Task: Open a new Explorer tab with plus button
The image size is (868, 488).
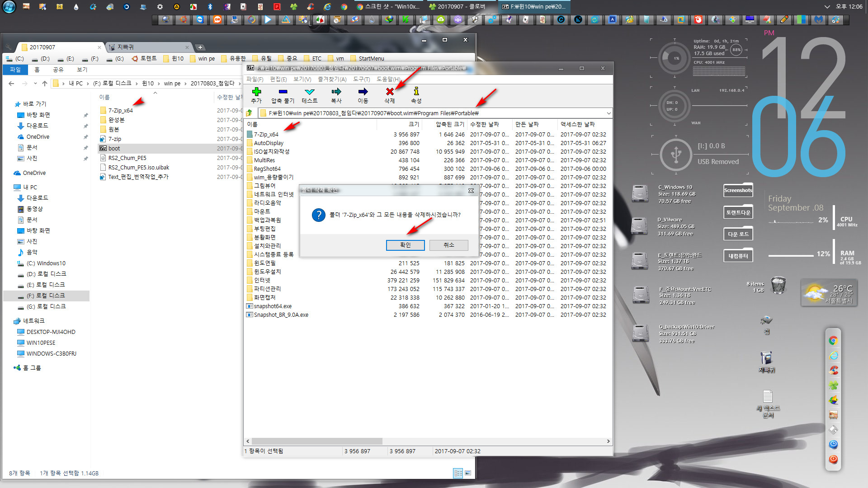Action: click(x=200, y=47)
